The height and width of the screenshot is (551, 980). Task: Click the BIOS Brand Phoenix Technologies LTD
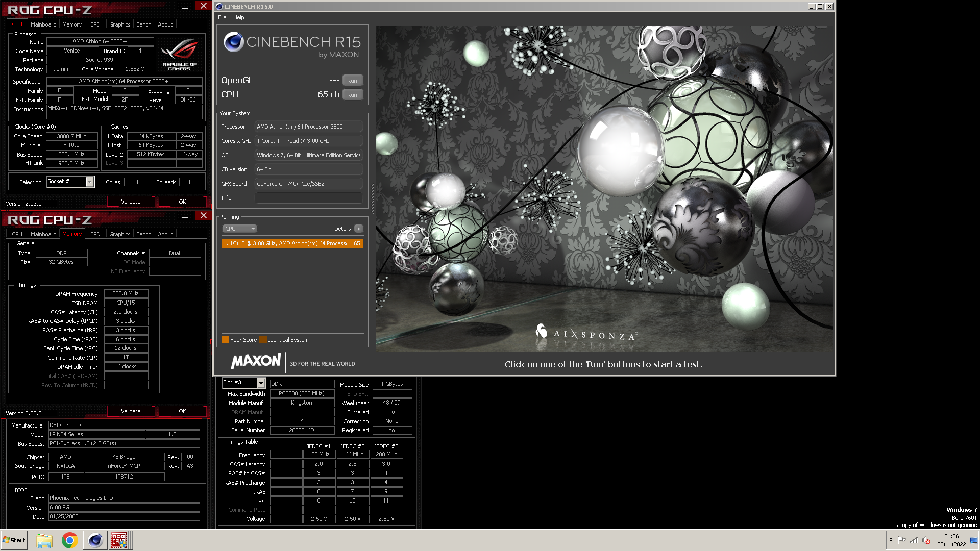point(124,498)
